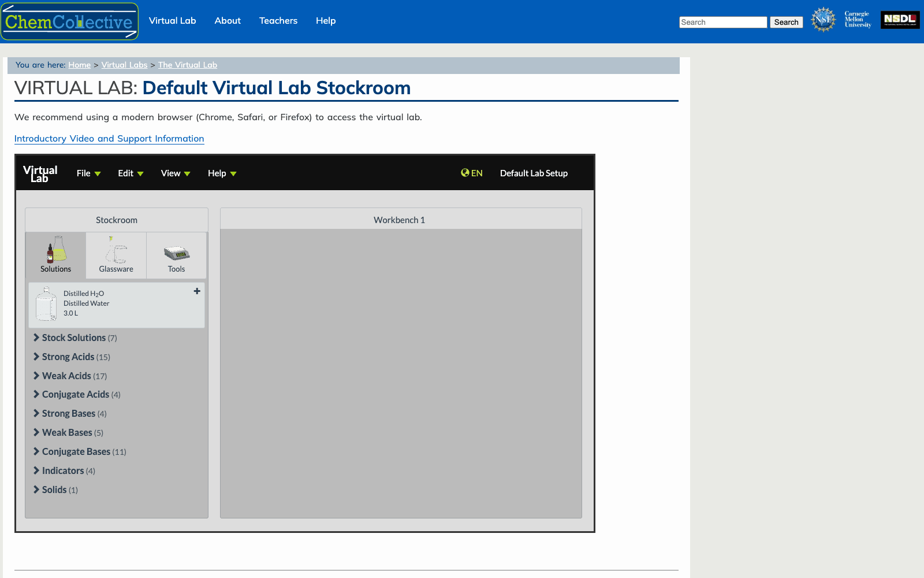Screen dimensions: 924x578
Task: Follow the Home breadcrumb link
Action: click(x=80, y=65)
